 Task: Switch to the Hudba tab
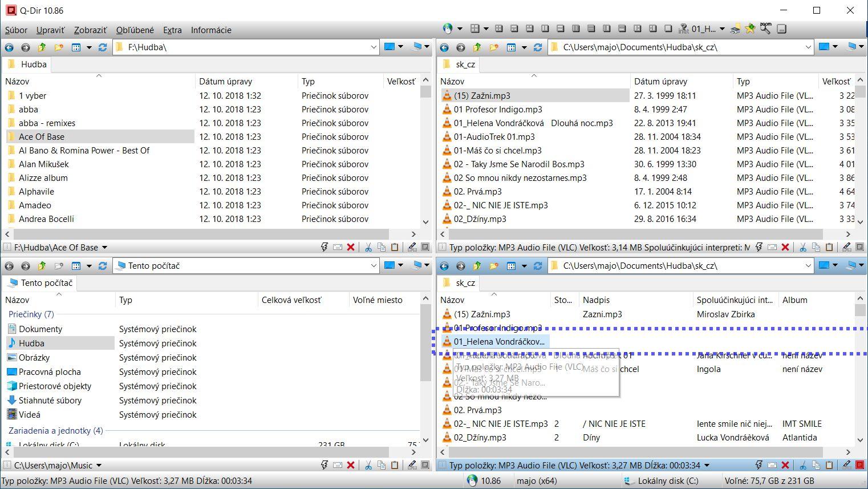click(27, 64)
